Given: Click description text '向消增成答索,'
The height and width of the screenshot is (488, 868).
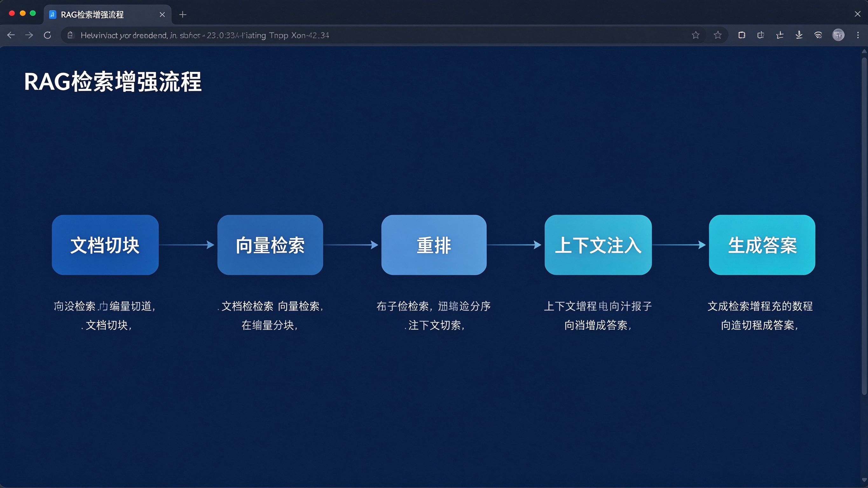Looking at the screenshot, I should (x=598, y=325).
